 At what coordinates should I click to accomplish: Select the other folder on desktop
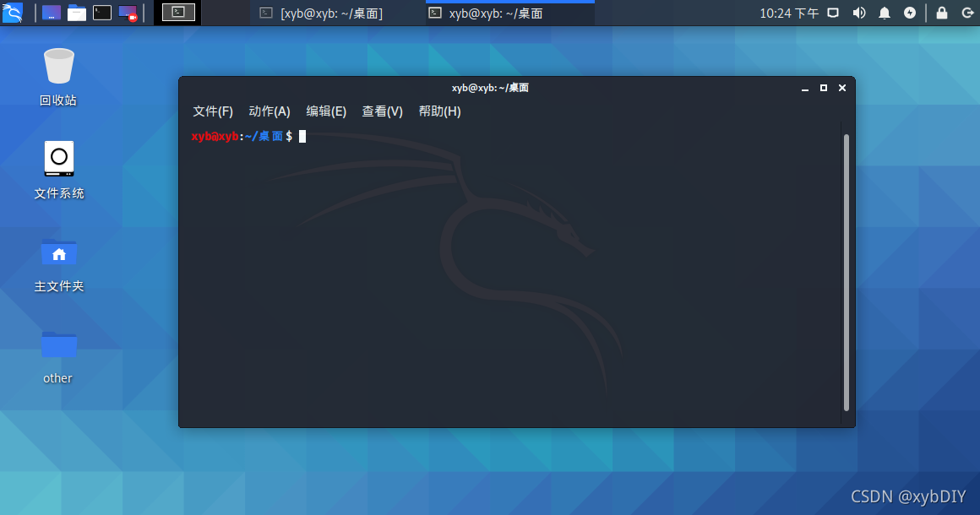point(59,357)
